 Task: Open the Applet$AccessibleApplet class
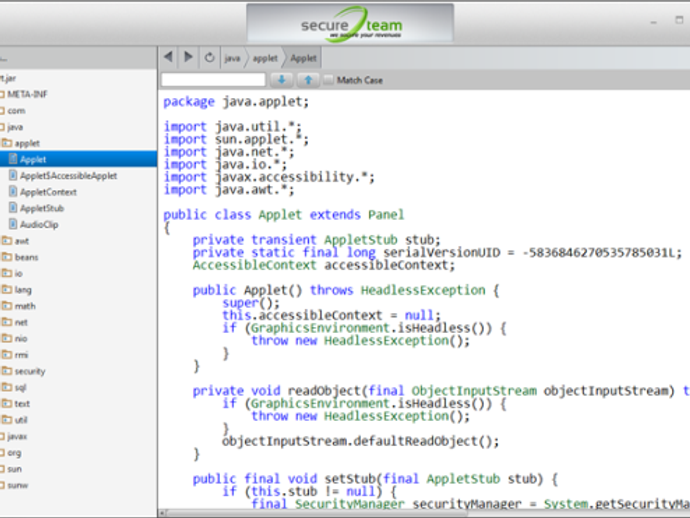tap(68, 176)
